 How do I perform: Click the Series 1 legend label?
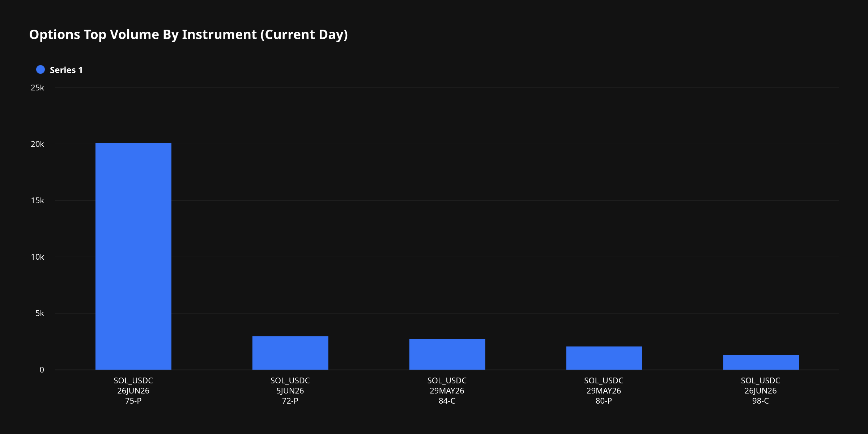click(66, 70)
